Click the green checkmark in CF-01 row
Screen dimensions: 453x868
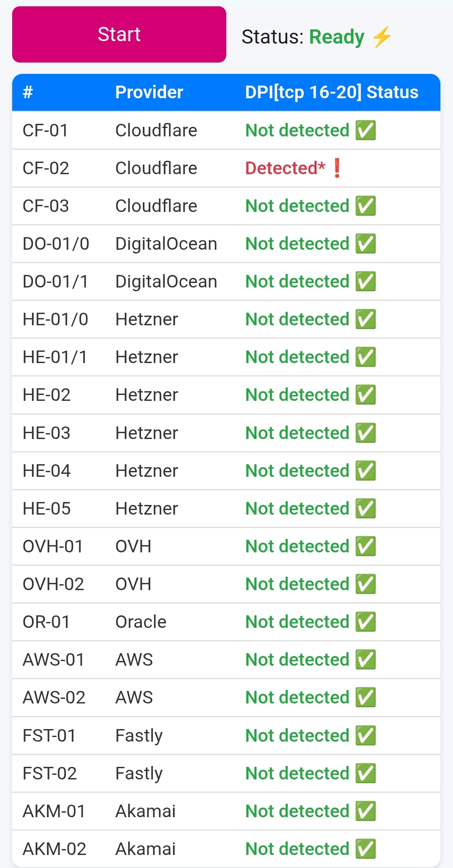(x=365, y=130)
